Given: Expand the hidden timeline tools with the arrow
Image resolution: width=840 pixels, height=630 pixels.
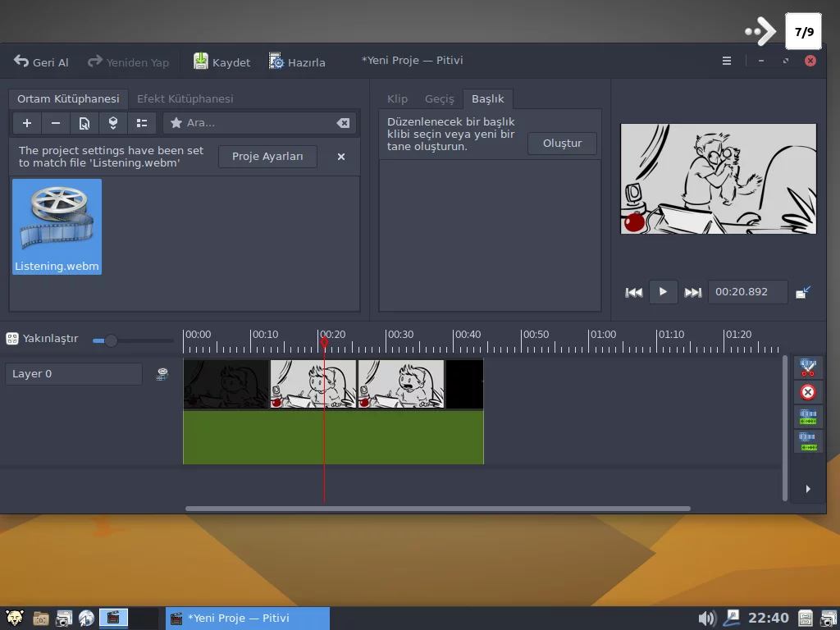Looking at the screenshot, I should coord(808,488).
